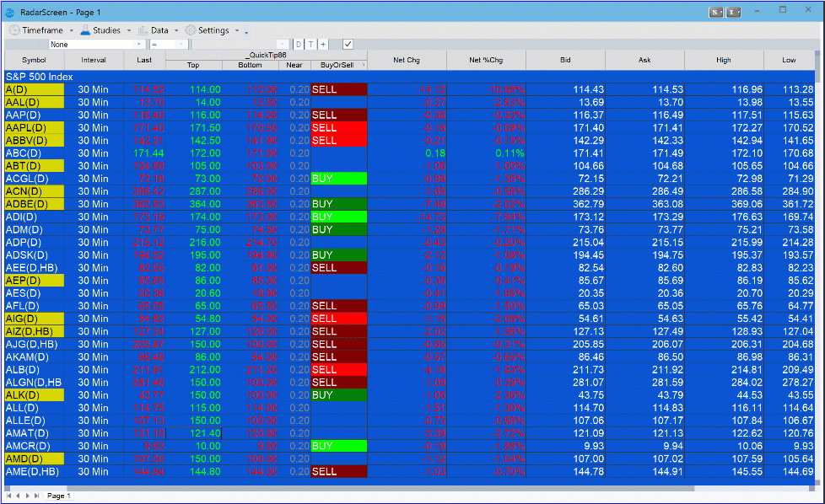This screenshot has height=504, width=825.
Task: Click the S symbol link button
Action: pos(716,12)
